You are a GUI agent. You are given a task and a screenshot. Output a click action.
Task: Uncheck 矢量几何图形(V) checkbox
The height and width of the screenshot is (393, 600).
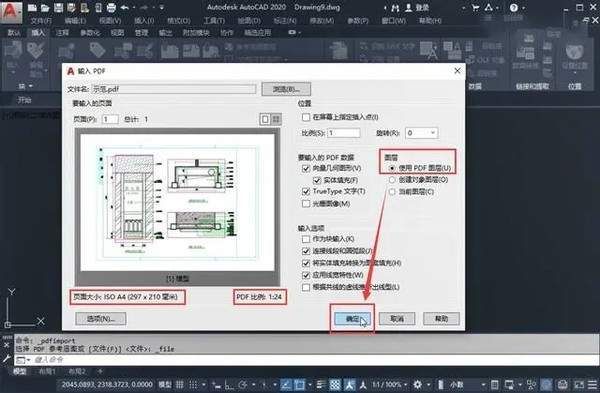(x=305, y=168)
